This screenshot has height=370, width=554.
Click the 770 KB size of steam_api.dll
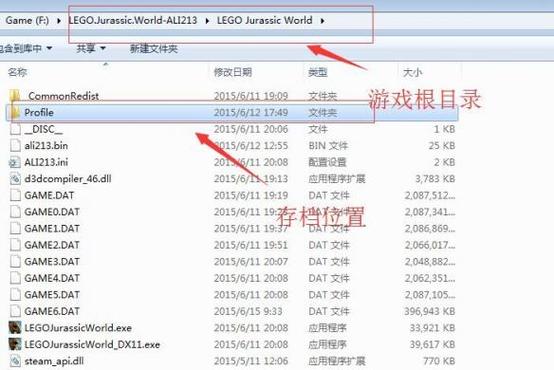point(439,361)
